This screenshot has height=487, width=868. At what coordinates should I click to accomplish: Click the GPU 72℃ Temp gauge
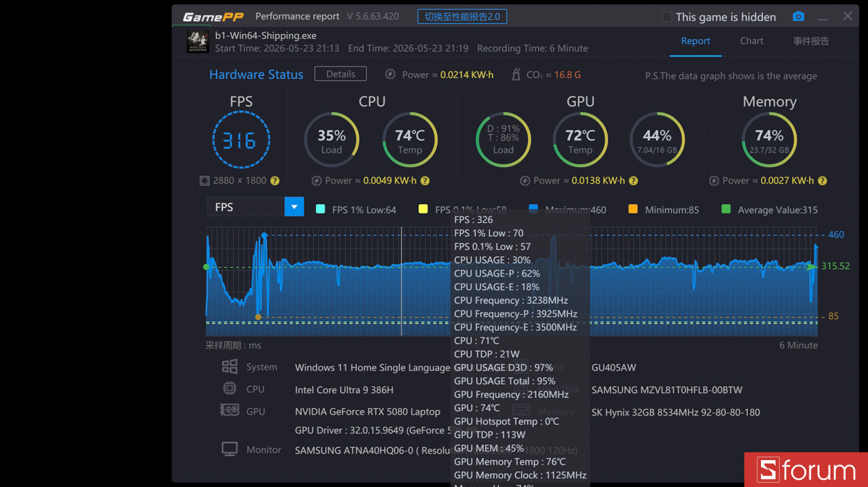pos(580,140)
